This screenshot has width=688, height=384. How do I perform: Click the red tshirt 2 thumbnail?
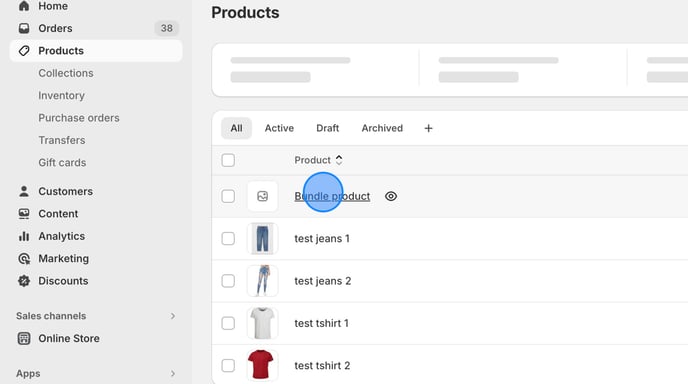262,365
